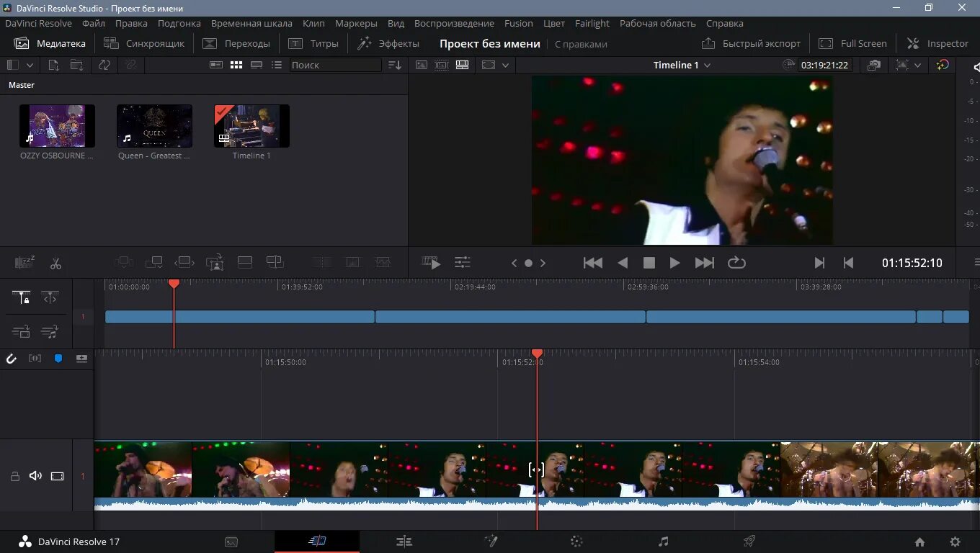980x553 pixels.
Task: Click the media pool search field
Action: (x=336, y=65)
